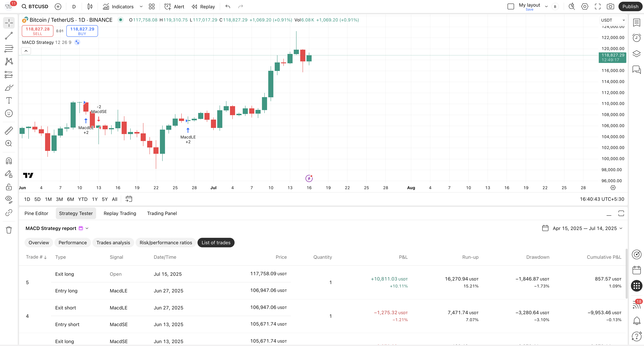Screen dimensions: 644x346
Task: Set chart range to 3M
Action: (59, 199)
